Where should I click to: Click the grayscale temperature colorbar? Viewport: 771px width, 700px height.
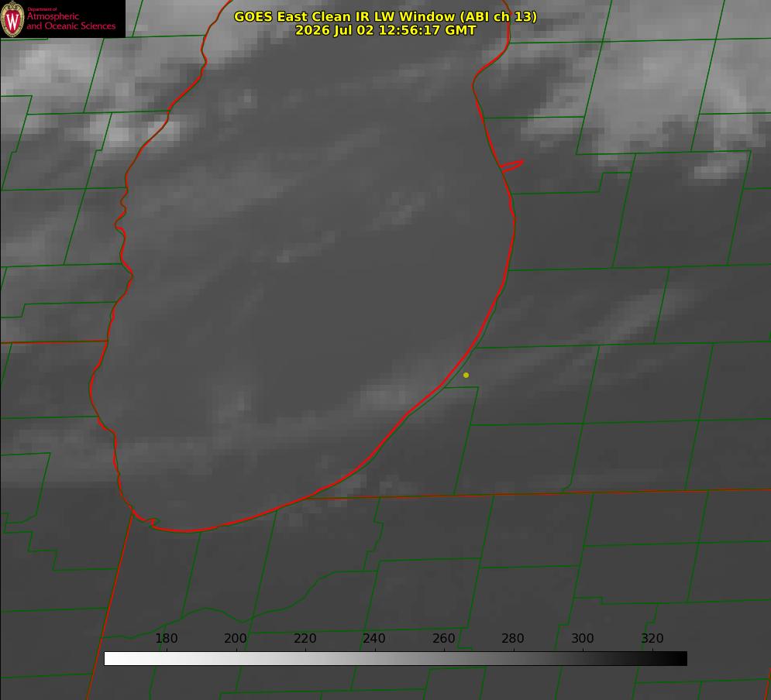pyautogui.click(x=395, y=658)
